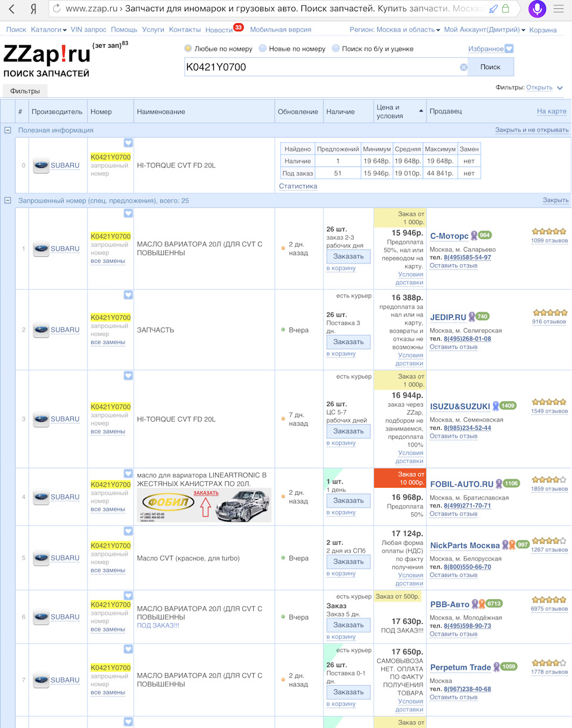Call Perpetum Trade phone 8(967)238-40-68

coord(467,689)
